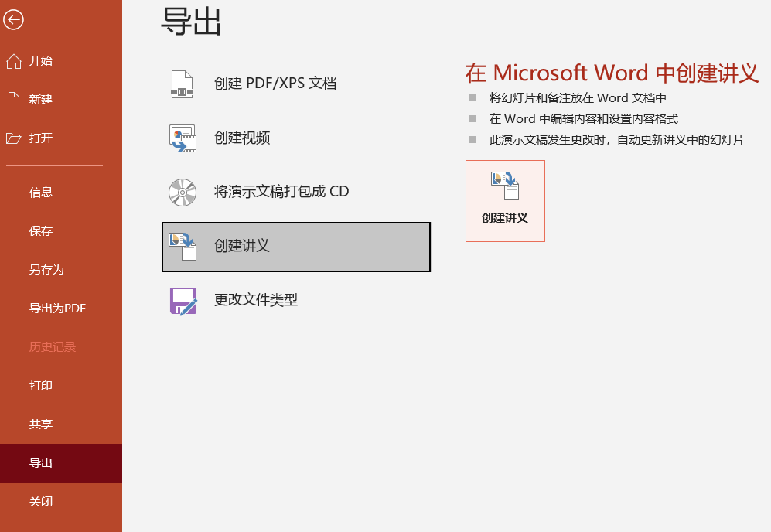The image size is (771, 532).
Task: Select 创建 PDF/XPS 文档 option
Action: tap(296, 84)
